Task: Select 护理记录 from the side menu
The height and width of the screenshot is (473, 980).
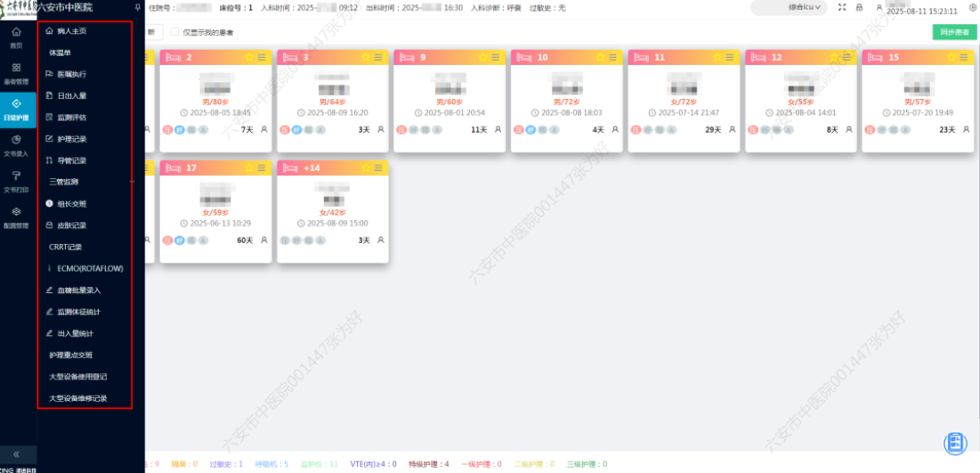Action: tap(71, 139)
